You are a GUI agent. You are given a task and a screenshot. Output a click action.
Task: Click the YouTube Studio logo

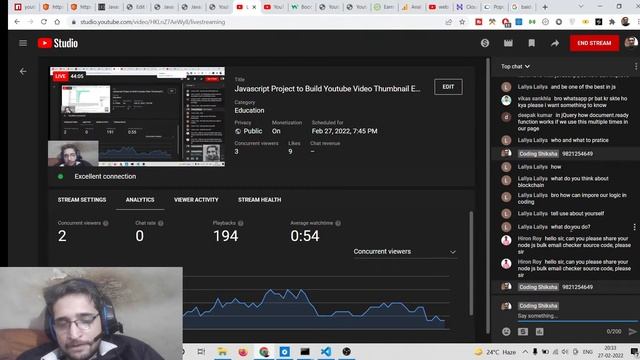pos(58,43)
